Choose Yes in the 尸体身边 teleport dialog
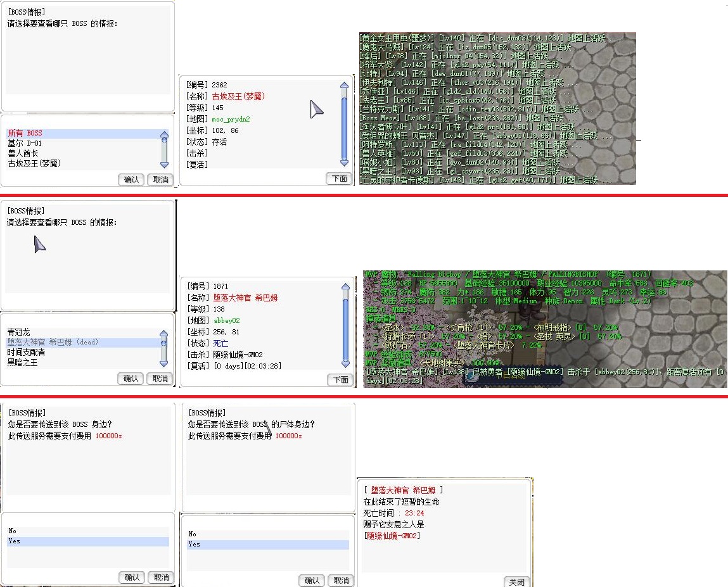Screen dimensions: 728x587 pyautogui.click(x=194, y=545)
